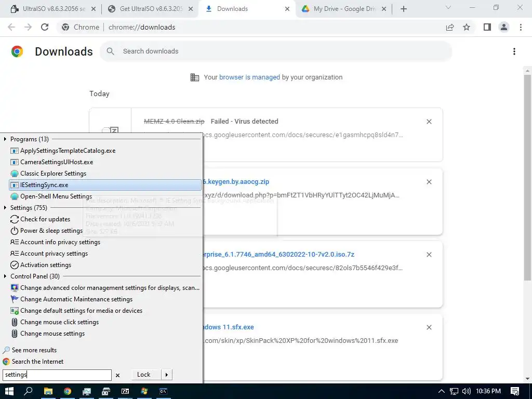Open Account info privacy settings
The image size is (532, 399).
click(105, 242)
